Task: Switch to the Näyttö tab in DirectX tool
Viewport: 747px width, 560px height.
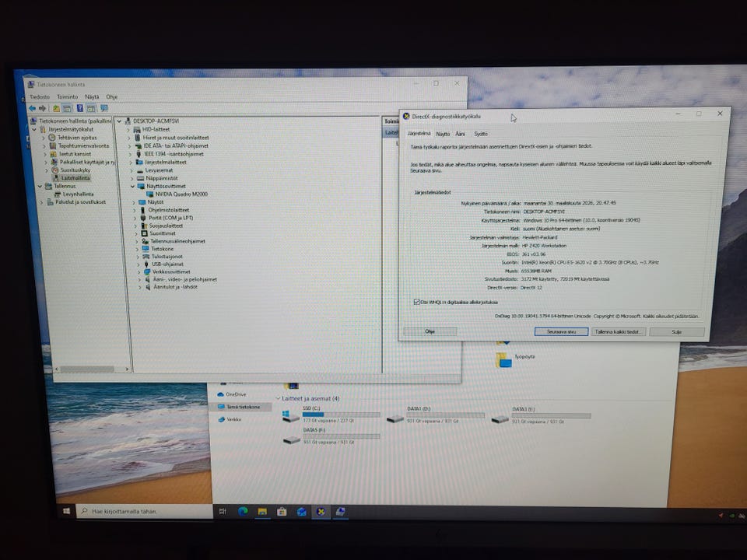Action: click(443, 134)
